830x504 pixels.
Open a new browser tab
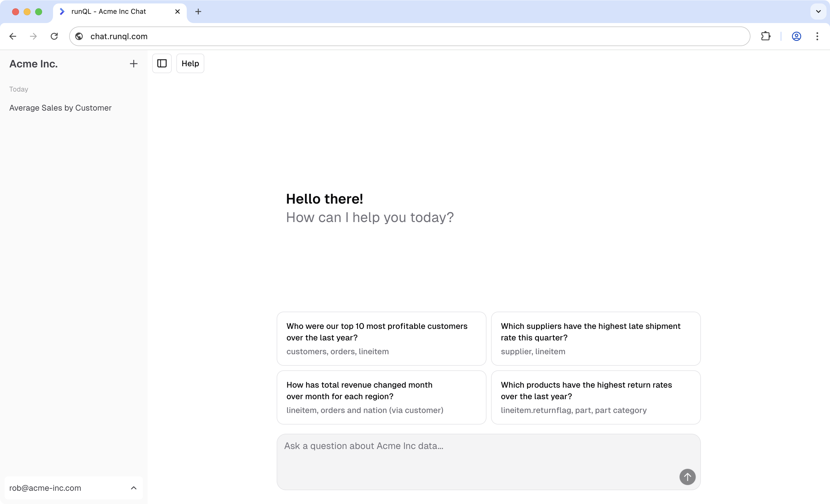click(x=198, y=12)
